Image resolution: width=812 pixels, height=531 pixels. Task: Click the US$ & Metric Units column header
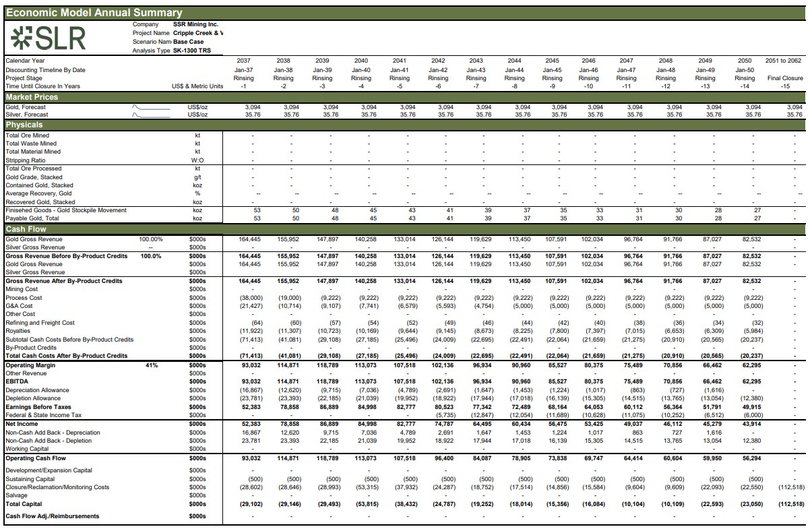[197, 86]
